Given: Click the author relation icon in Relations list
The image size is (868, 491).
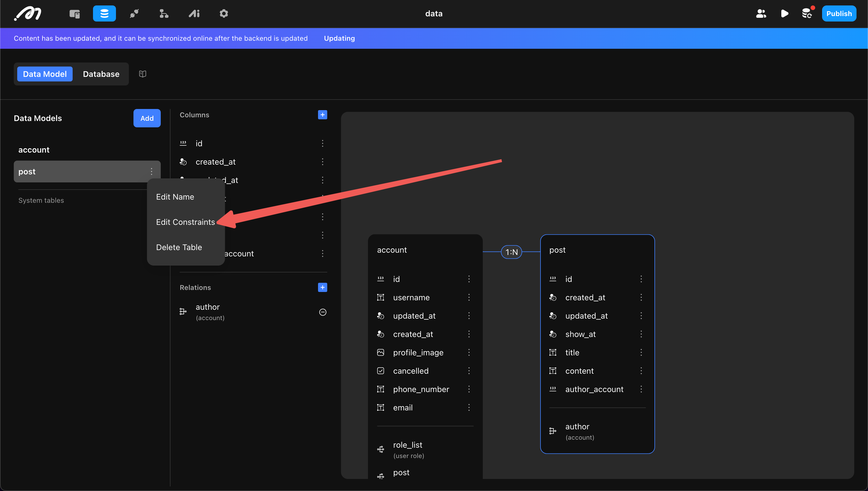Looking at the screenshot, I should [x=183, y=311].
